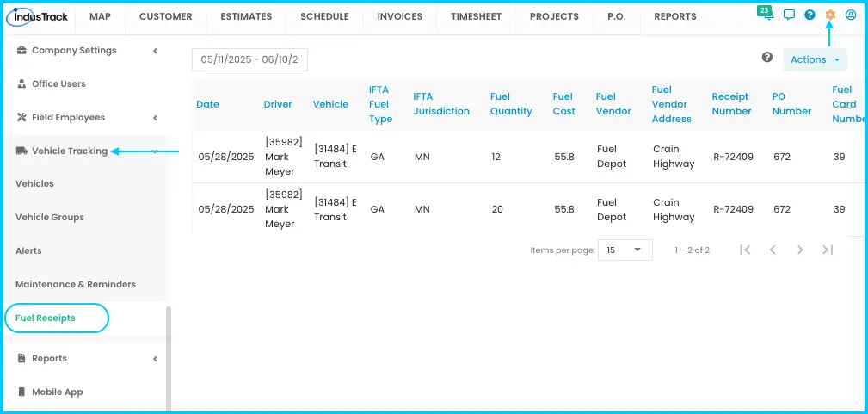Select Maintenance & Reminders in the sidebar

coord(76,284)
